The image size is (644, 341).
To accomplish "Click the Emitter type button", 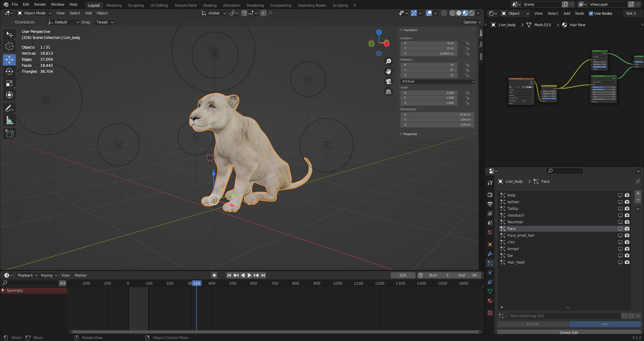I will point(533,324).
